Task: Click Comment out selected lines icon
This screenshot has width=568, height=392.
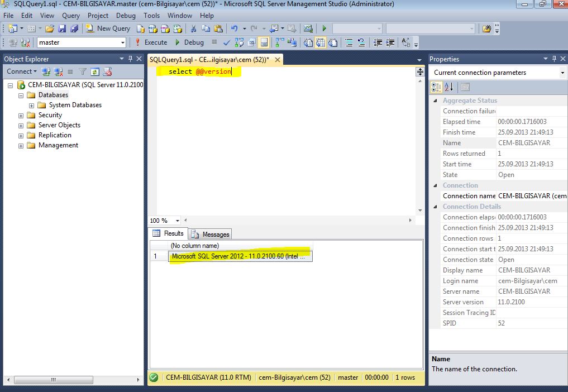Action: pos(349,43)
